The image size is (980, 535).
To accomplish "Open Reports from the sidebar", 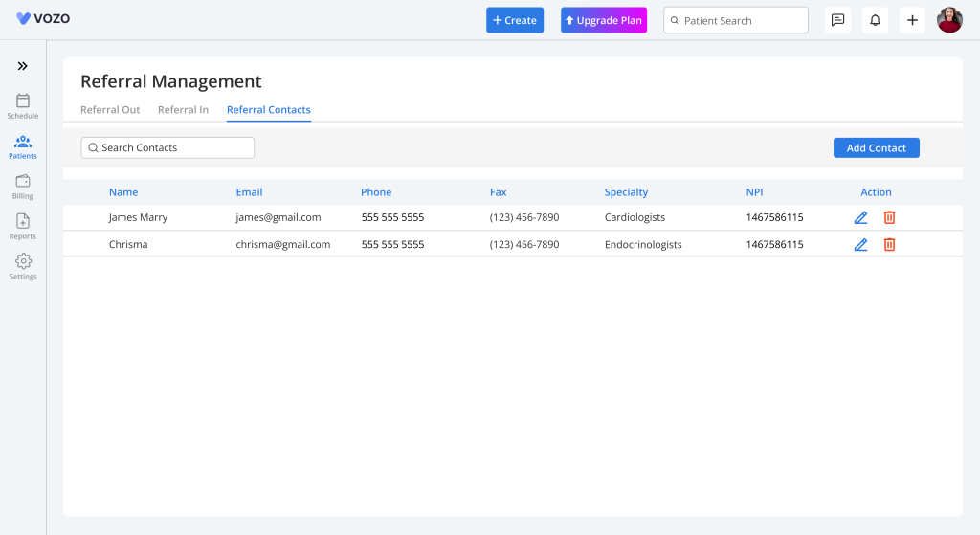I will click(x=23, y=227).
